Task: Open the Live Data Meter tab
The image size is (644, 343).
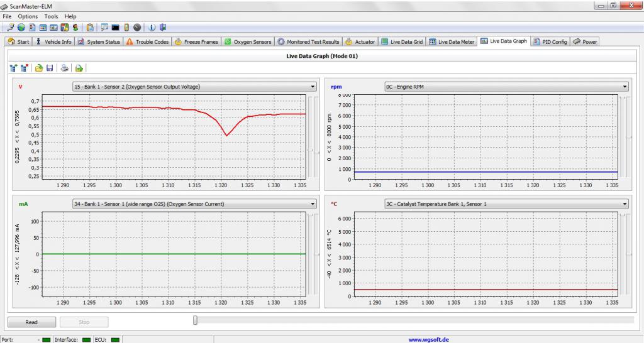Action: [452, 42]
